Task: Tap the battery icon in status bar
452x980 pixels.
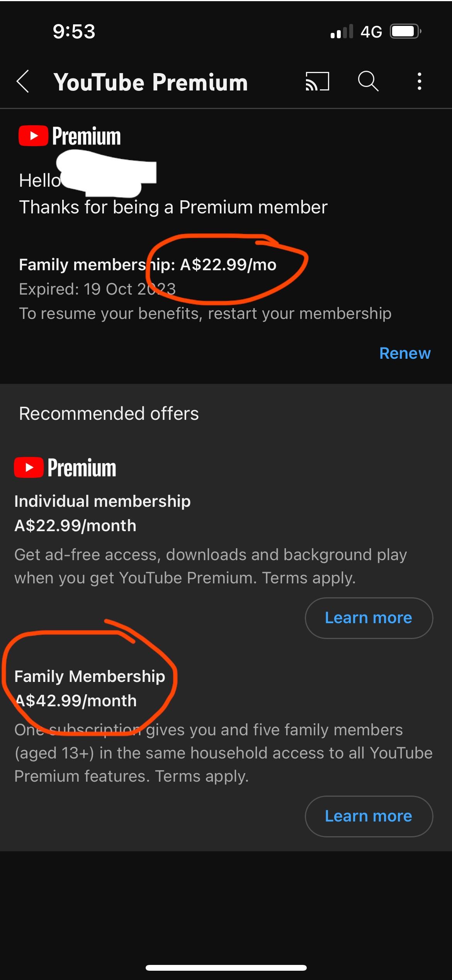Action: [405, 31]
